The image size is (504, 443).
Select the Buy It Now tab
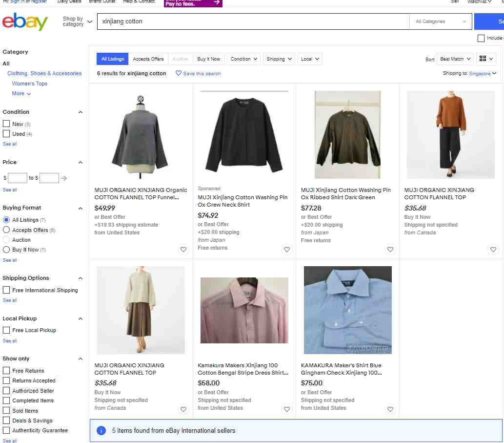[x=209, y=59]
